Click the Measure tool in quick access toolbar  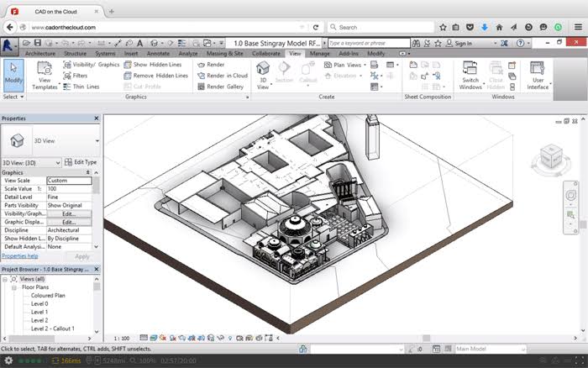[118, 43]
